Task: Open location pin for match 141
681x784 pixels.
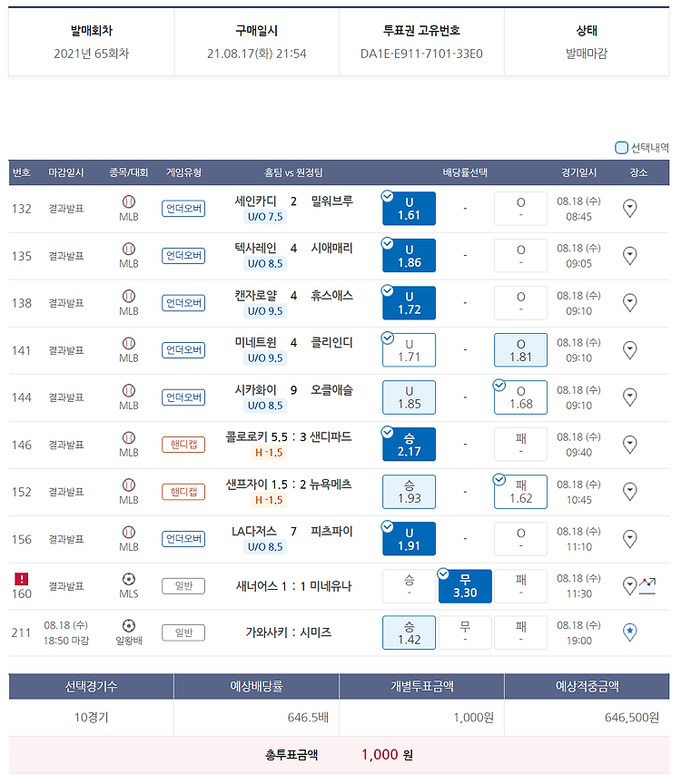Action: click(629, 350)
